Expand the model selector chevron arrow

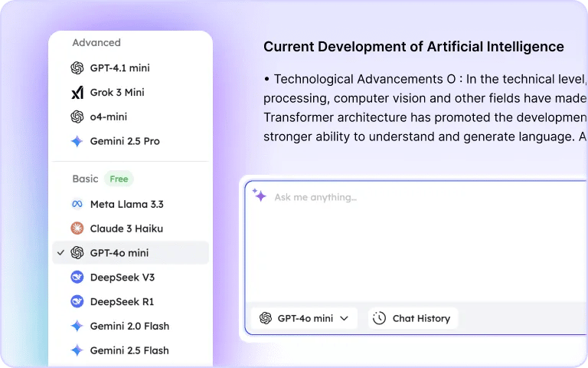pos(345,319)
